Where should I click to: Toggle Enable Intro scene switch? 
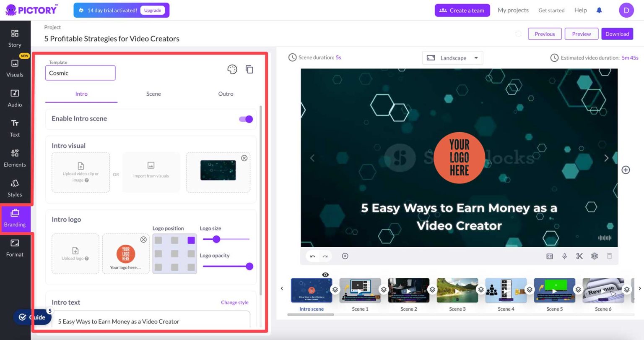pyautogui.click(x=246, y=119)
